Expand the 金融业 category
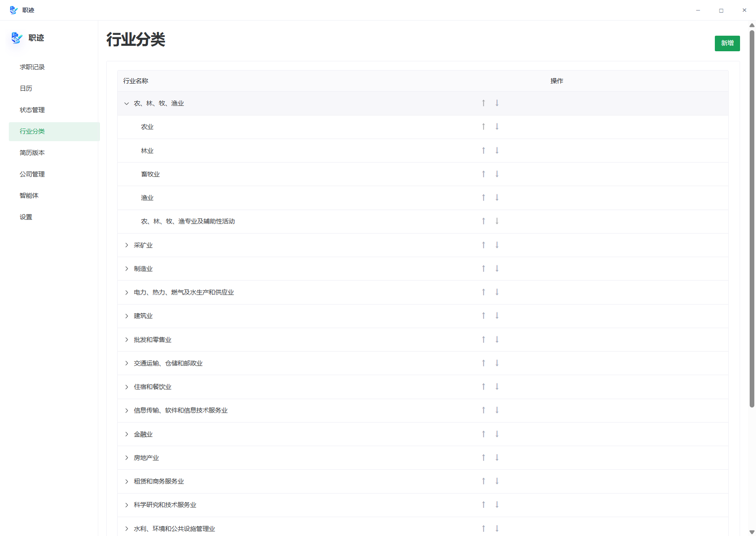This screenshot has height=536, width=756. click(126, 434)
